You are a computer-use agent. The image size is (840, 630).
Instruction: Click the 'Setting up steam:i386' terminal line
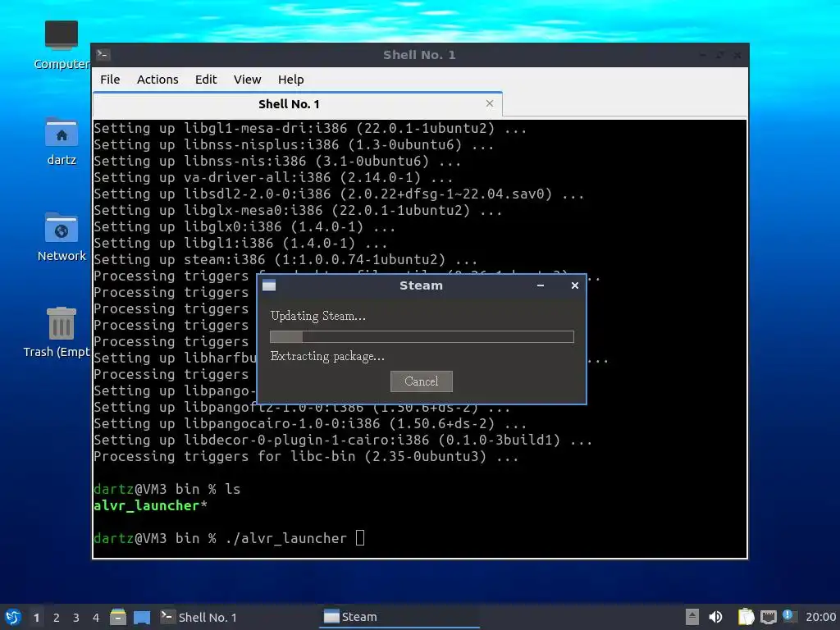(285, 259)
